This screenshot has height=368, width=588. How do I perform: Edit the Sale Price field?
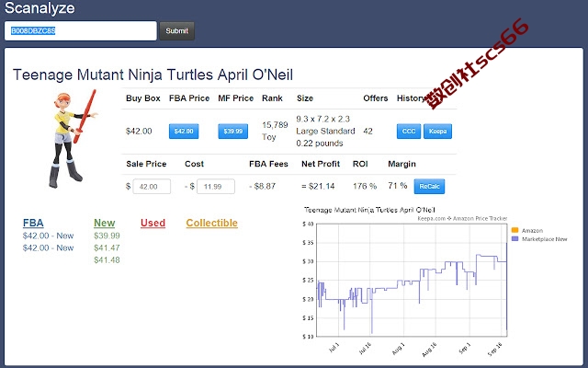pos(152,187)
